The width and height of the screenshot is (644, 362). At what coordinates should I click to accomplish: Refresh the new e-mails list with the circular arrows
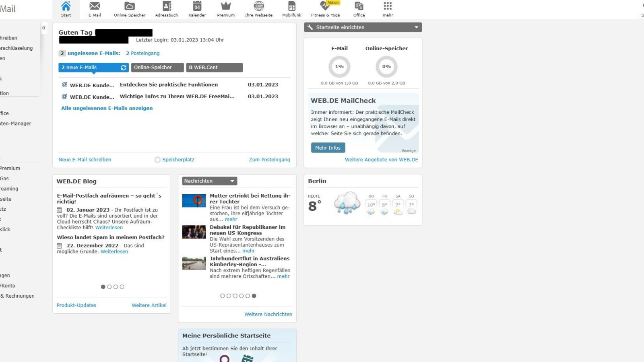[x=123, y=67]
